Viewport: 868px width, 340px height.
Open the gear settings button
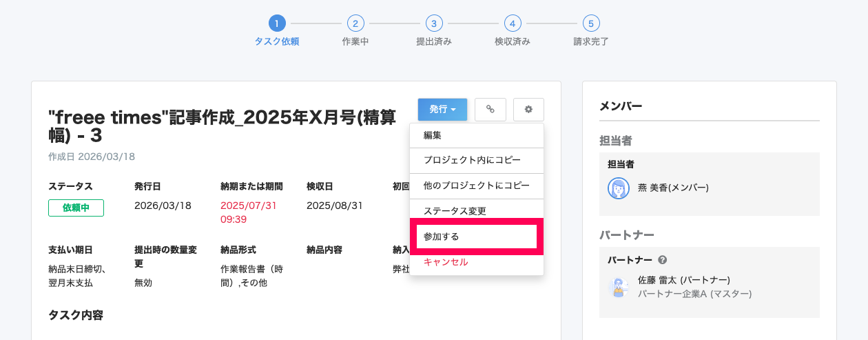(528, 109)
